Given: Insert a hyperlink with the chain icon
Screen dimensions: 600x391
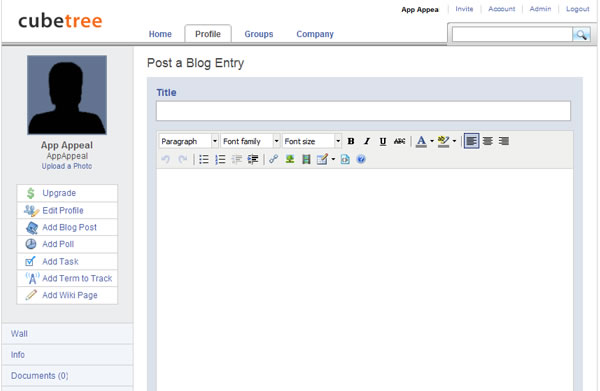Looking at the screenshot, I should pos(273,159).
